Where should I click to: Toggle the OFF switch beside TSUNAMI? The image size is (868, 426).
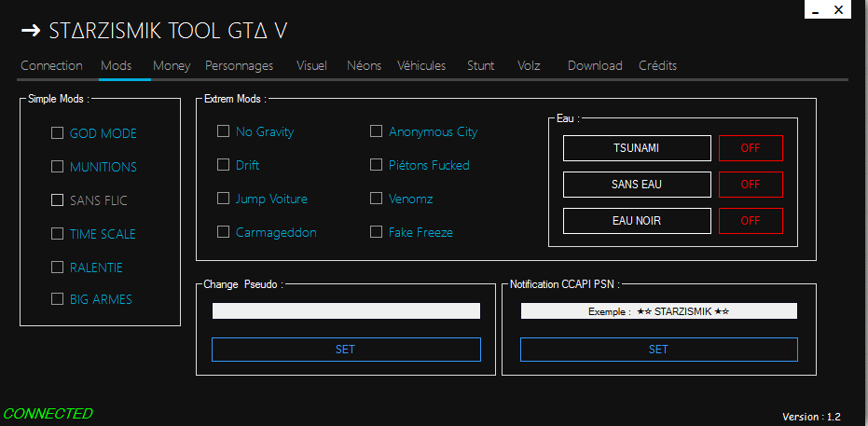pyautogui.click(x=751, y=148)
